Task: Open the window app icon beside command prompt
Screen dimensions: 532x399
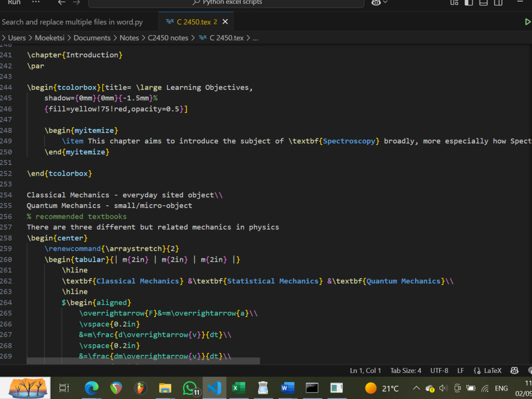Action: click(337, 388)
